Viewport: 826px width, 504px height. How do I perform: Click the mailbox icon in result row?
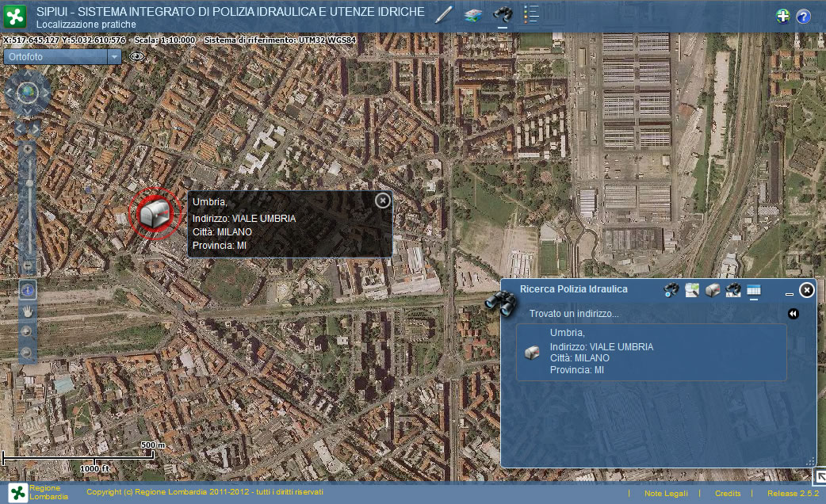point(532,352)
